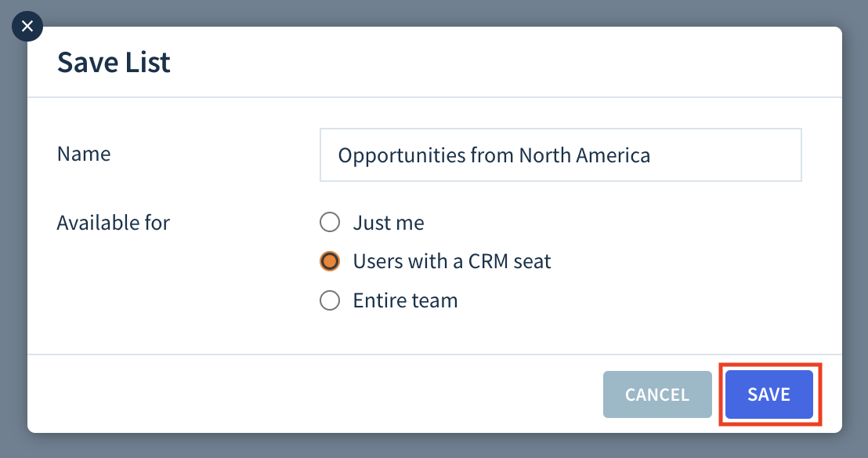Click the "Name" field label
The height and width of the screenshot is (458, 868).
click(x=84, y=154)
